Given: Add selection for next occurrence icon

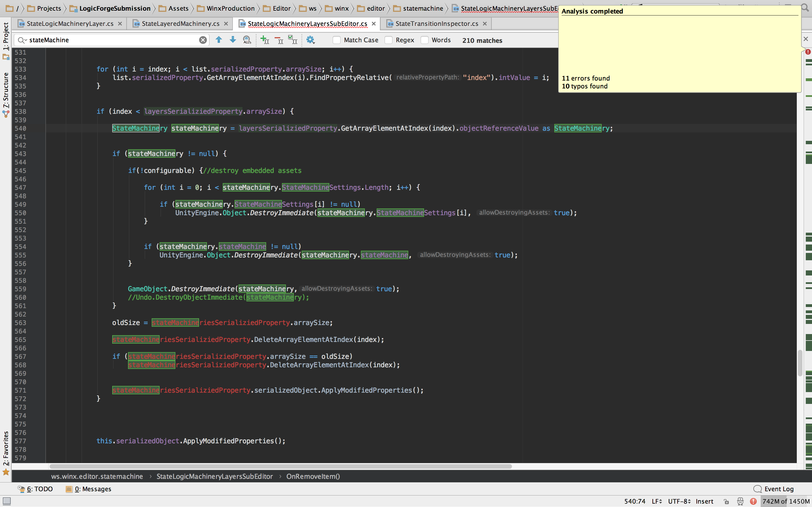Looking at the screenshot, I should tap(265, 40).
